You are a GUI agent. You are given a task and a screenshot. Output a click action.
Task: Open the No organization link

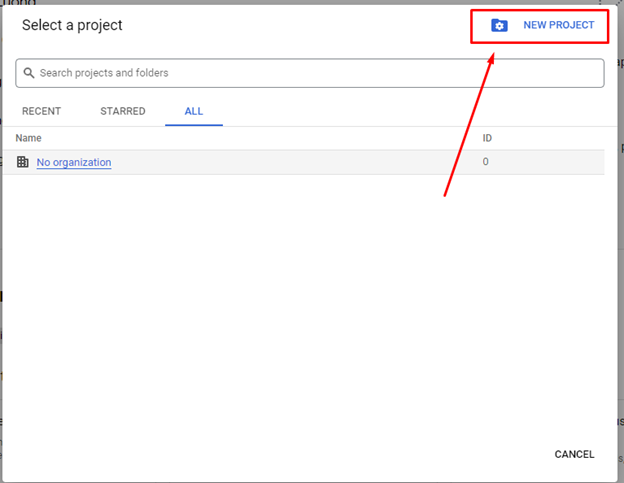[x=74, y=162]
